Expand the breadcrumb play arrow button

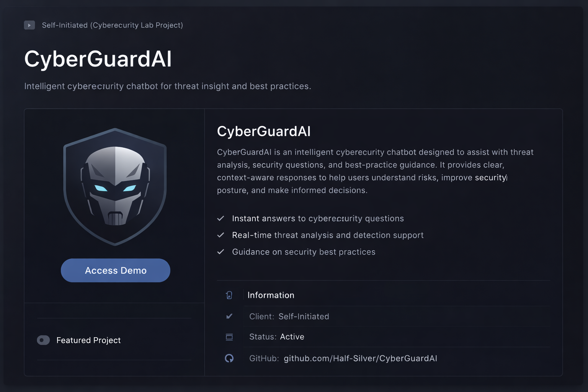pyautogui.click(x=29, y=25)
